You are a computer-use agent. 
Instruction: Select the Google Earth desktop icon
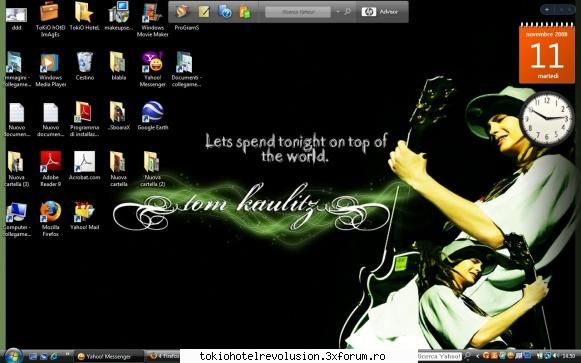pyautogui.click(x=152, y=116)
